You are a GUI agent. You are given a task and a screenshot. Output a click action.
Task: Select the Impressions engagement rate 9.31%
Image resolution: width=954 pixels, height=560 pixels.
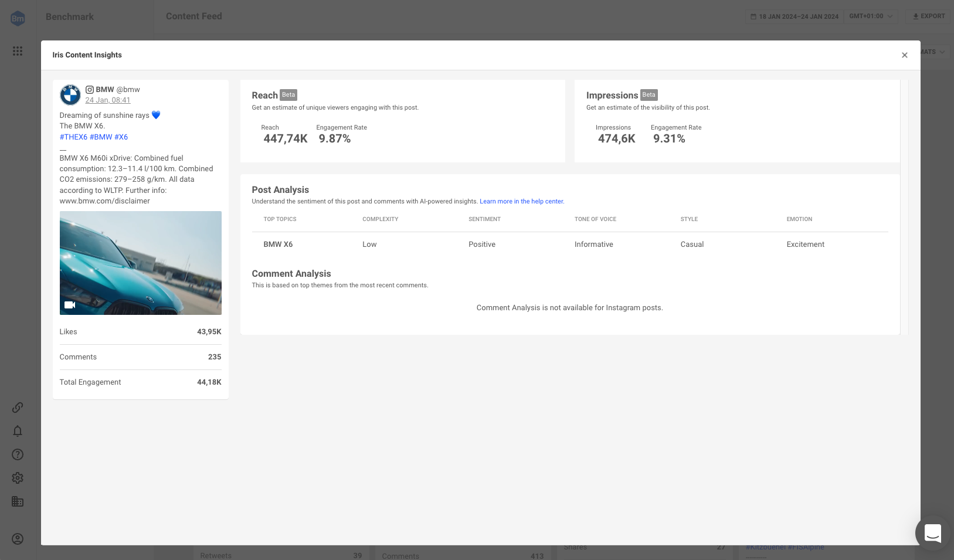[x=669, y=139]
